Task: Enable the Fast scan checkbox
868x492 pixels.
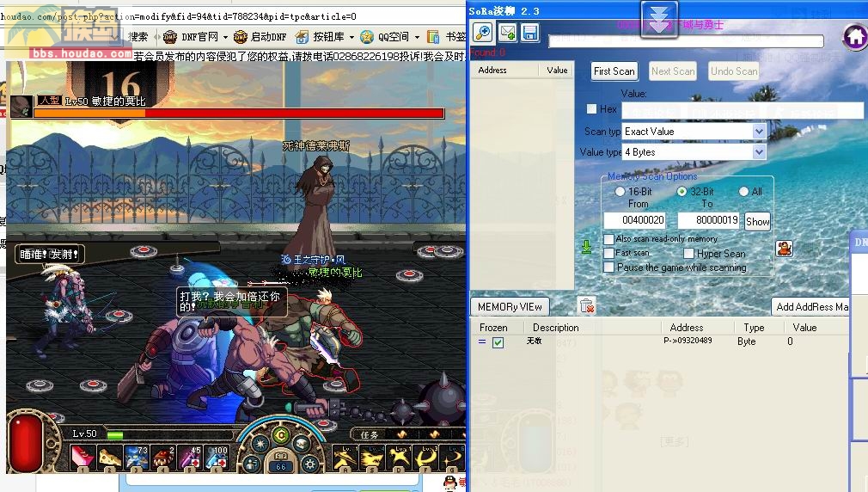Action: click(x=609, y=253)
